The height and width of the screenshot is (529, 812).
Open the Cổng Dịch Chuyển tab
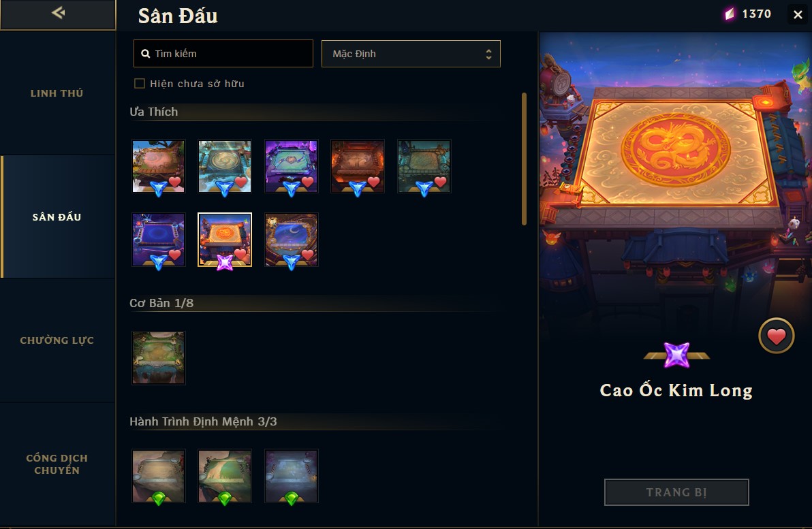pos(57,464)
